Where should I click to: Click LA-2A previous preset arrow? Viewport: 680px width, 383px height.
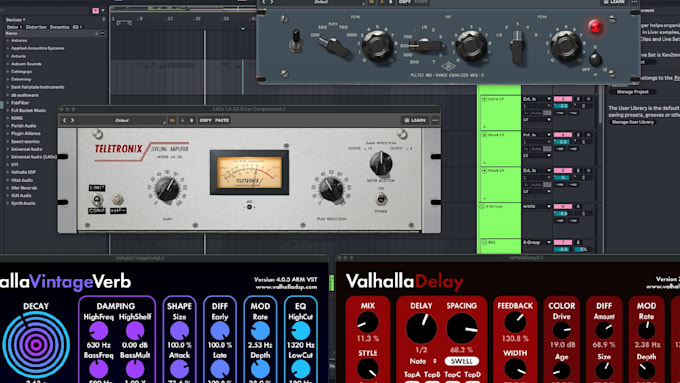(x=65, y=120)
